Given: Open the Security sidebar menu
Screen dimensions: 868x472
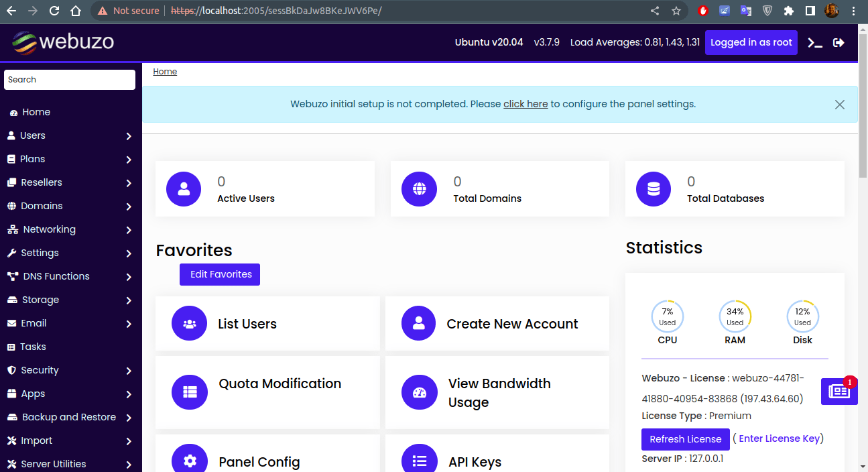Looking at the screenshot, I should coord(70,370).
